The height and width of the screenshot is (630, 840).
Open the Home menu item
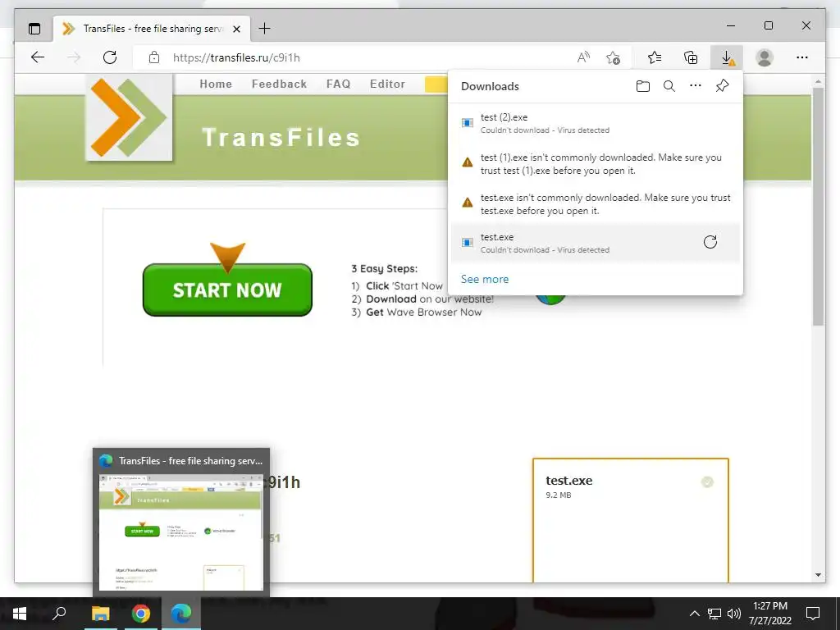click(x=216, y=84)
